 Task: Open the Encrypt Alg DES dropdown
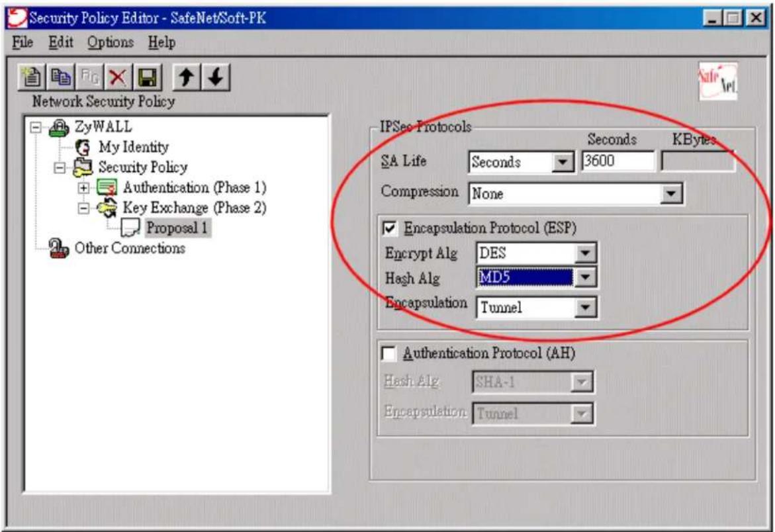[584, 253]
